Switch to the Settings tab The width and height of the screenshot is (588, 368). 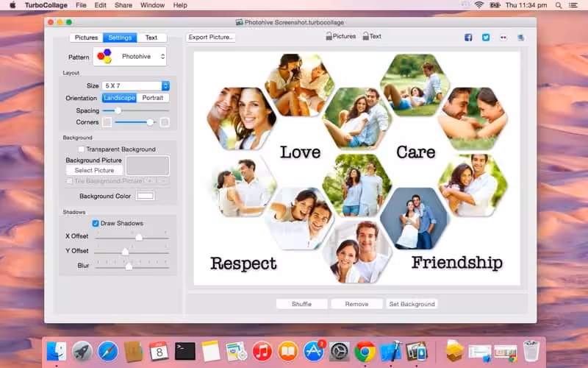[x=120, y=38]
